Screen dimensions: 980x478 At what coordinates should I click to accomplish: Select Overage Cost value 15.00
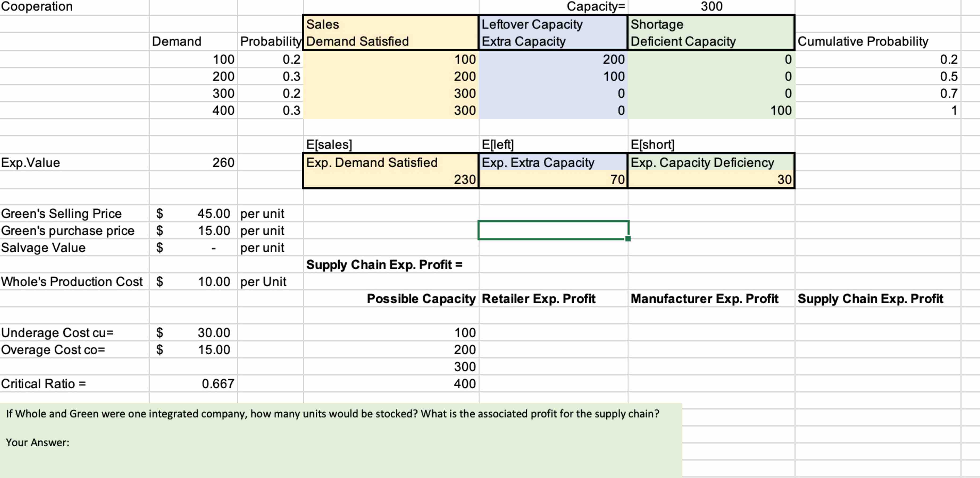[193, 350]
